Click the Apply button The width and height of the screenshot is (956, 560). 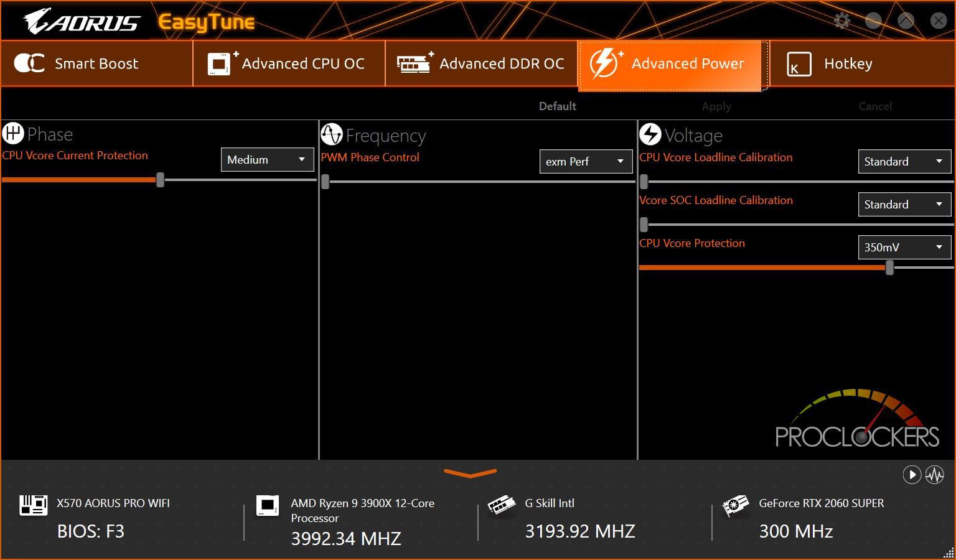[x=716, y=106]
